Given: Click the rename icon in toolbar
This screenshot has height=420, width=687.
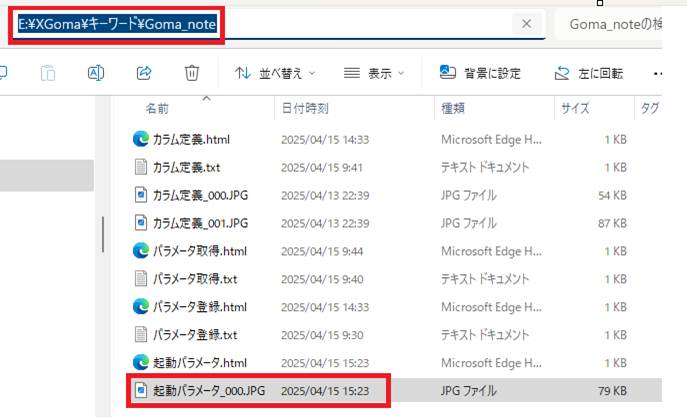Looking at the screenshot, I should click(96, 73).
